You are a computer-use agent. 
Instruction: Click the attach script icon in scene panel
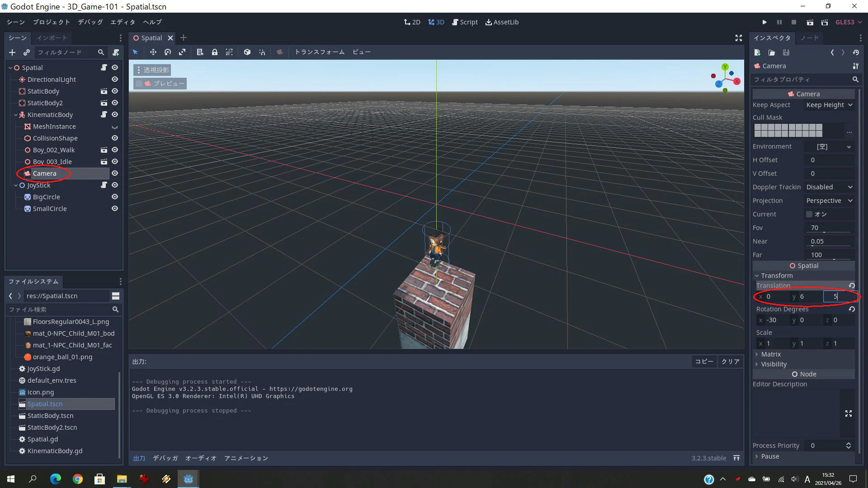pos(116,52)
